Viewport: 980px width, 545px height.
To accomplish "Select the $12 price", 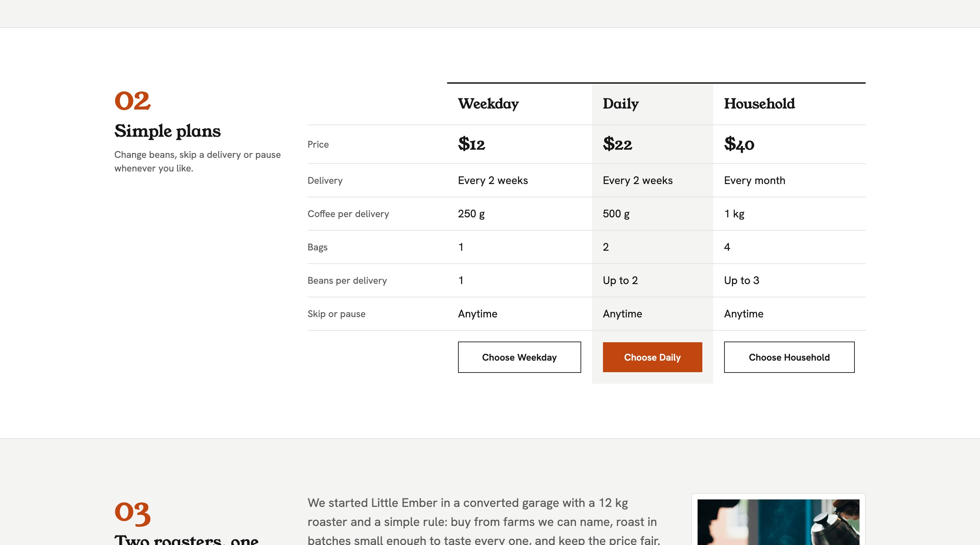I will click(x=471, y=144).
